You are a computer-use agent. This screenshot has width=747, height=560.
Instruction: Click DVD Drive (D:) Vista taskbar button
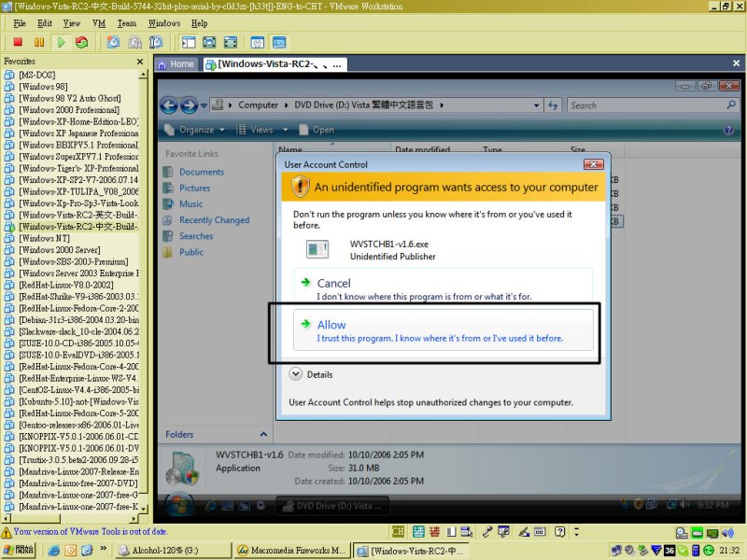332,506
